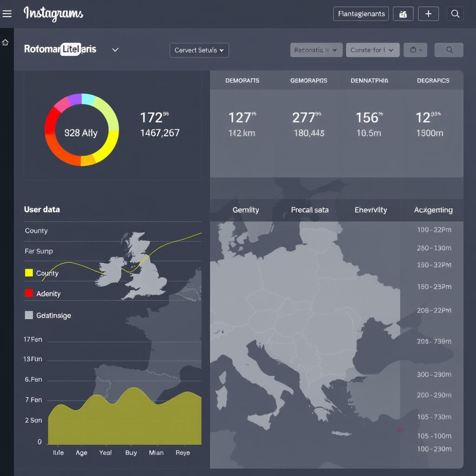The width and height of the screenshot is (476, 476).
Task: Toggle the gray Gedatinaige legend entry
Action: (29, 315)
